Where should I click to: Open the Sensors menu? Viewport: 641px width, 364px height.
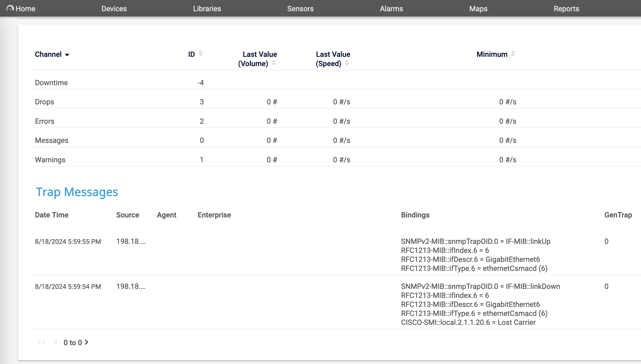[x=300, y=9]
